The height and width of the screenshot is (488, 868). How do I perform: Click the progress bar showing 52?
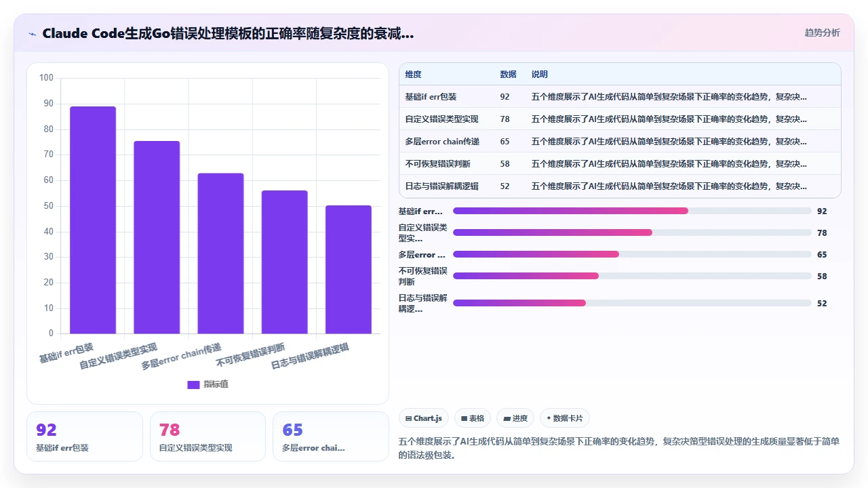(632, 303)
